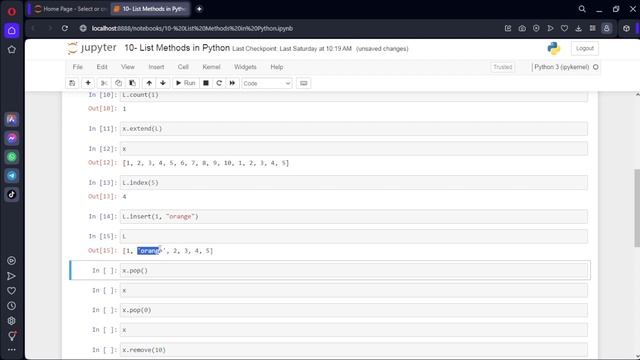Reload the page
Viewport: 640px width, 360px height.
click(65, 28)
